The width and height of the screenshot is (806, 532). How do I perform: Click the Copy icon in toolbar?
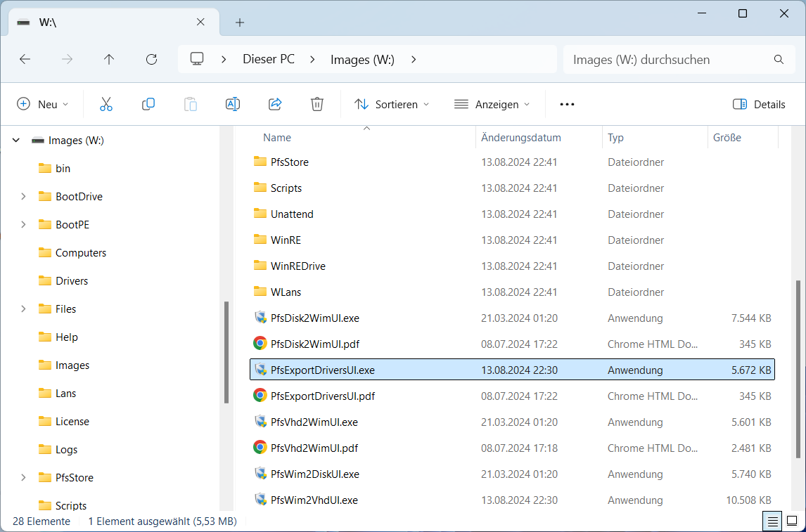pos(148,104)
